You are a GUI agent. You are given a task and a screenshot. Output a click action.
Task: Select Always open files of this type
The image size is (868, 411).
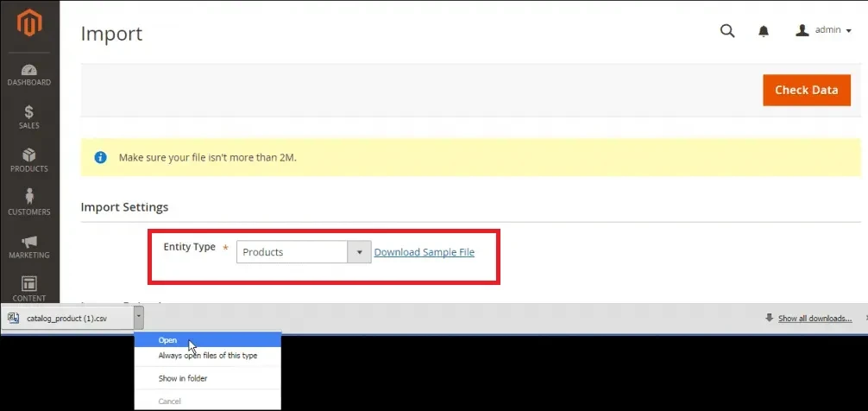click(x=208, y=356)
